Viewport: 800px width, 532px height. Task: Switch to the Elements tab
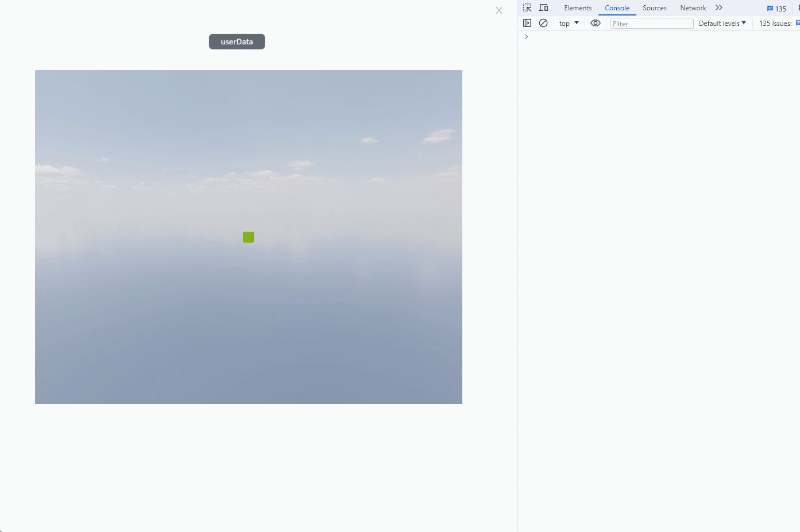[577, 8]
